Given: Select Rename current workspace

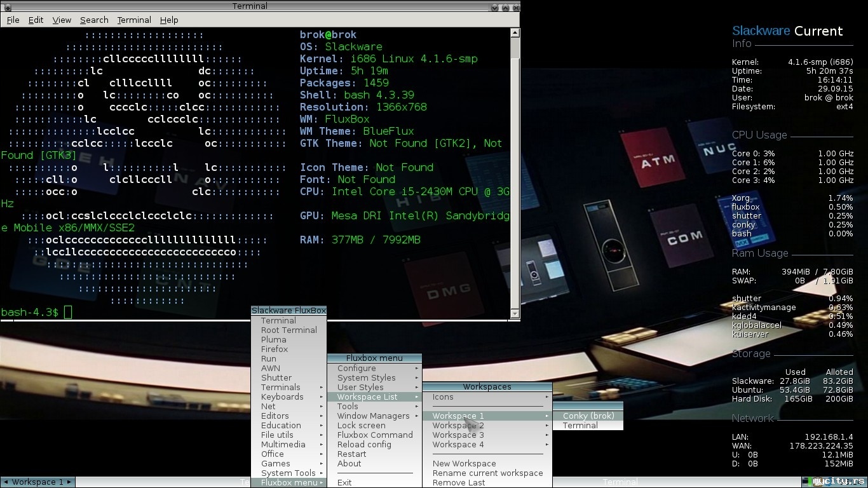Looking at the screenshot, I should coord(487,473).
